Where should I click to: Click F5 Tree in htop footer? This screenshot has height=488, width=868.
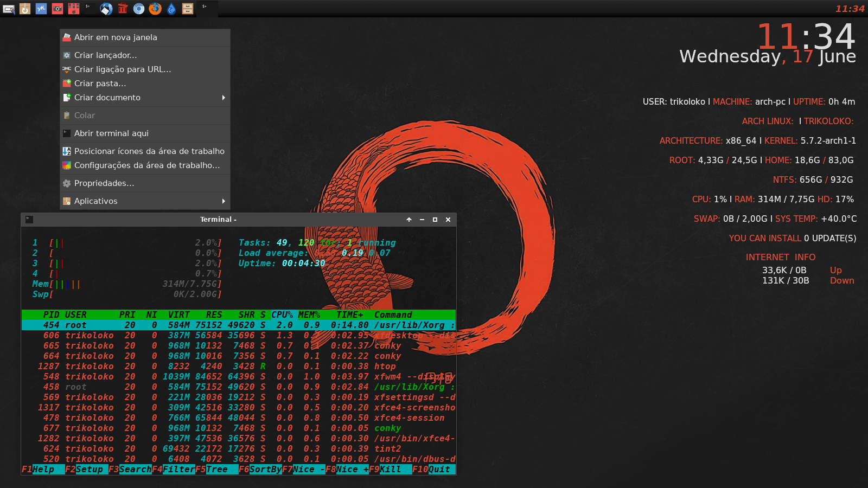coord(216,470)
